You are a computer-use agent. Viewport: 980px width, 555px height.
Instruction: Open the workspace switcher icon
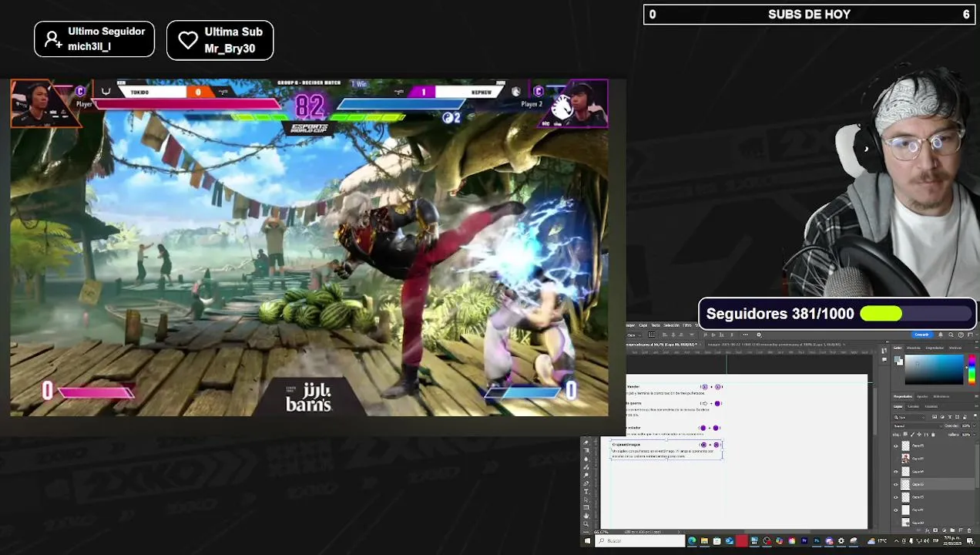(x=970, y=335)
